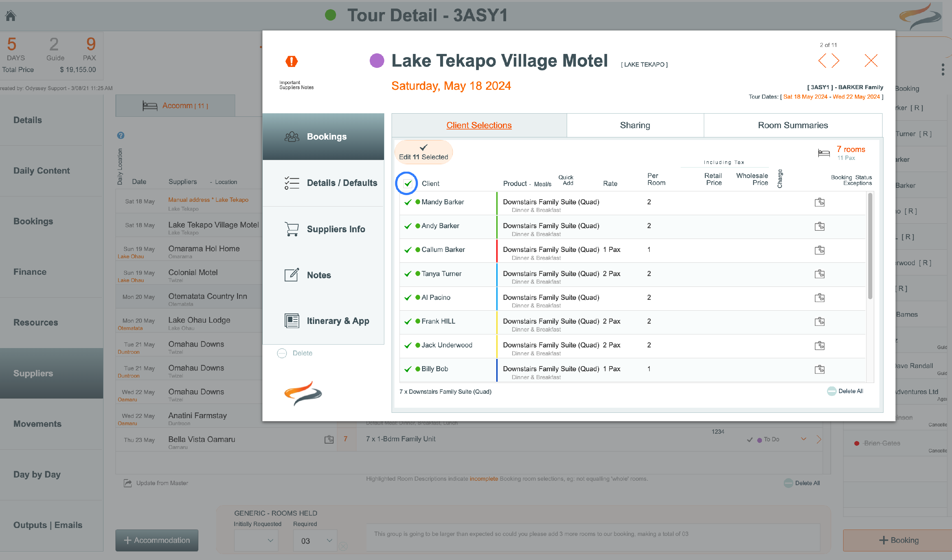Click the + Accommodation button
Viewport: 952px width, 560px height.
point(157,540)
